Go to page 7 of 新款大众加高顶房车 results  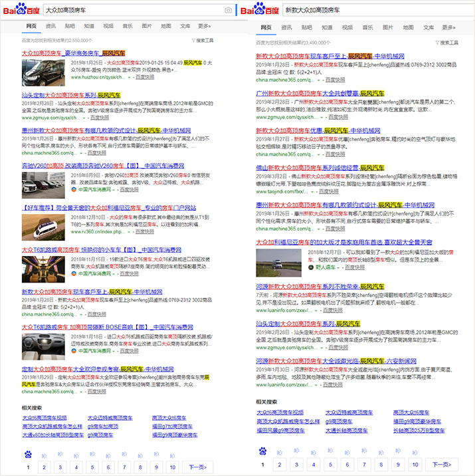364,465
